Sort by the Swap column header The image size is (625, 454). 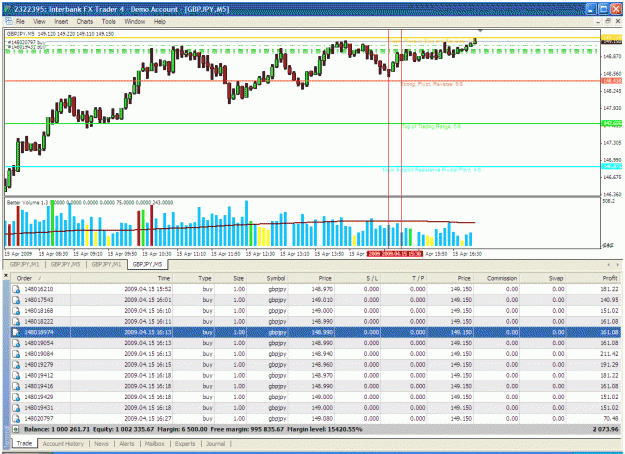[x=542, y=278]
